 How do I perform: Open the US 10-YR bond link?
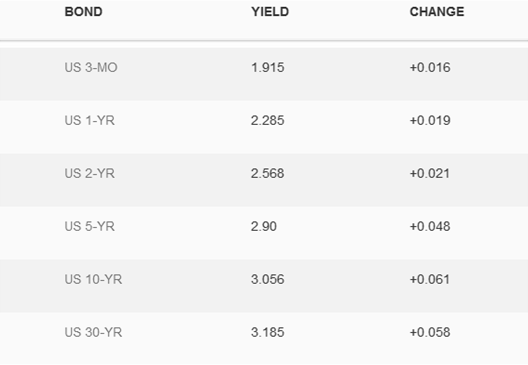point(93,279)
